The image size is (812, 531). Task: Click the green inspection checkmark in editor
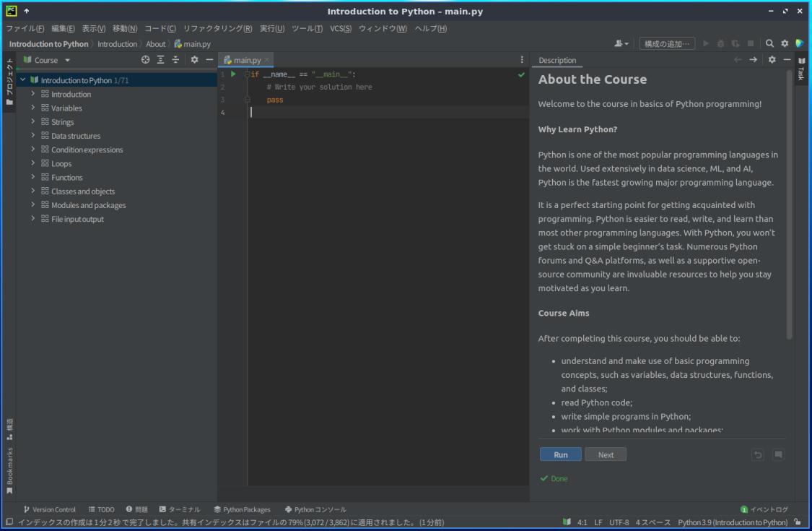coord(521,74)
